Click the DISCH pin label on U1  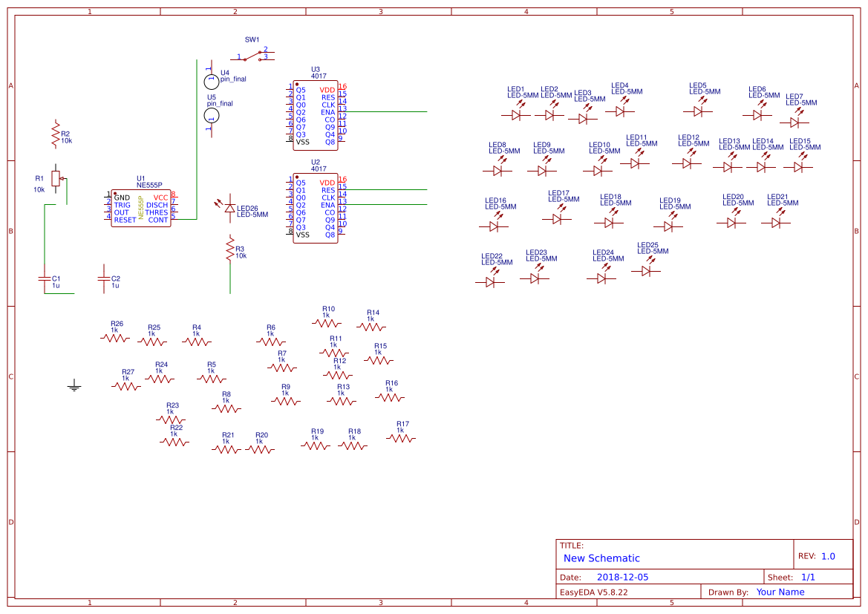[x=157, y=205]
